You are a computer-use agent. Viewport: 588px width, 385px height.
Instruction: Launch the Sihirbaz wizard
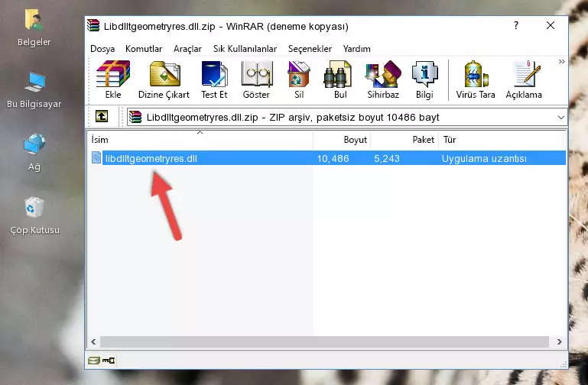click(x=383, y=79)
